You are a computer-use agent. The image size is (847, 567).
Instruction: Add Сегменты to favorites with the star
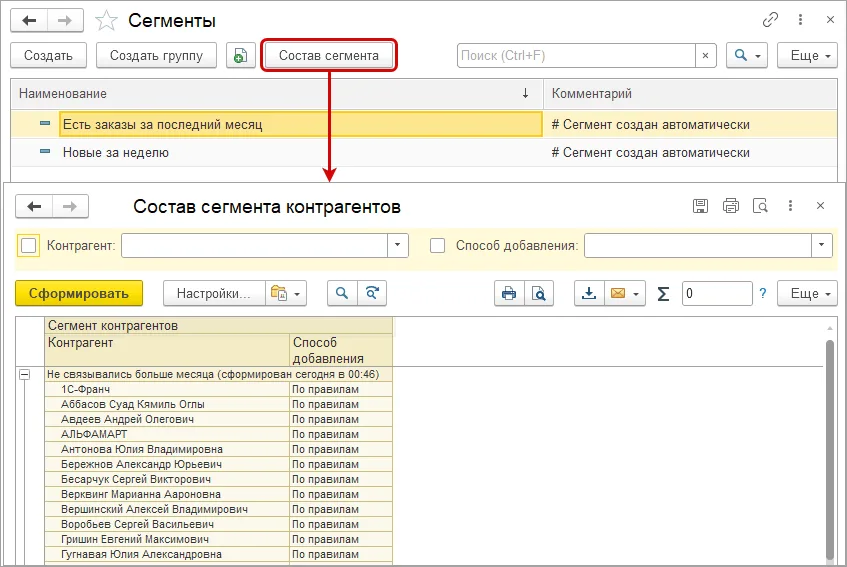coord(106,21)
